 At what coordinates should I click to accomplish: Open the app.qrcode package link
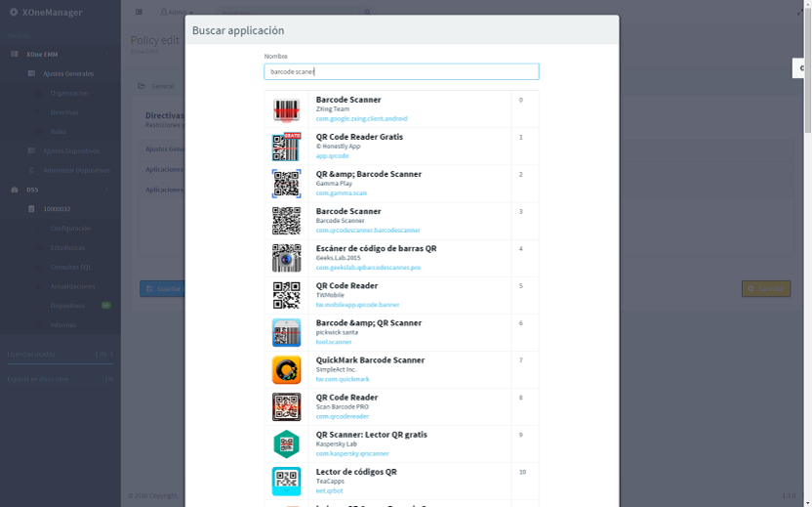332,156
